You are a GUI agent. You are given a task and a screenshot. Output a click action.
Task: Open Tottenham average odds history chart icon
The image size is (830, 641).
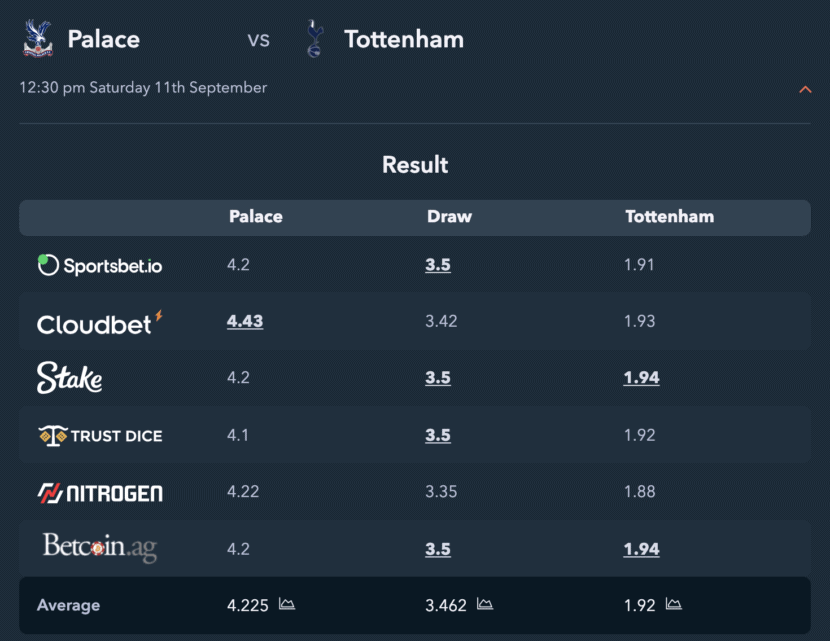(x=673, y=604)
